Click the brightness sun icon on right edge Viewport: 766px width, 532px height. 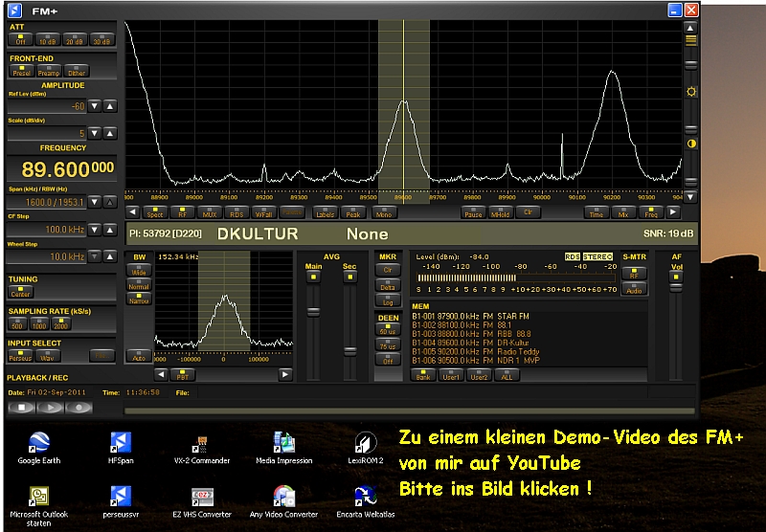coord(690,92)
